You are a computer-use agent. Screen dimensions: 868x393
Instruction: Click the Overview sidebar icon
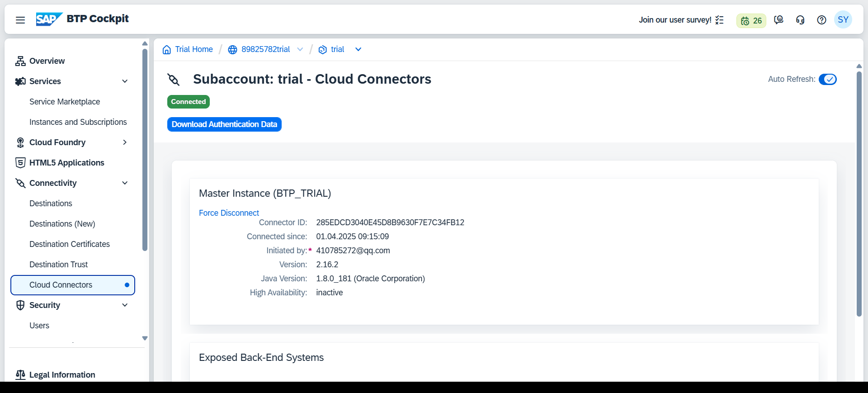[x=20, y=61]
